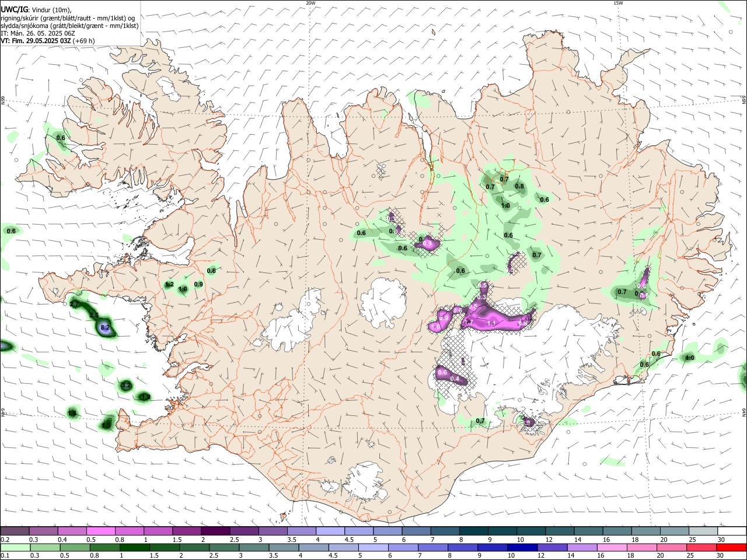Click the bright pink upper legend swatch labeled 0.5
Viewport: 747px width, 560px height.
(x=101, y=531)
